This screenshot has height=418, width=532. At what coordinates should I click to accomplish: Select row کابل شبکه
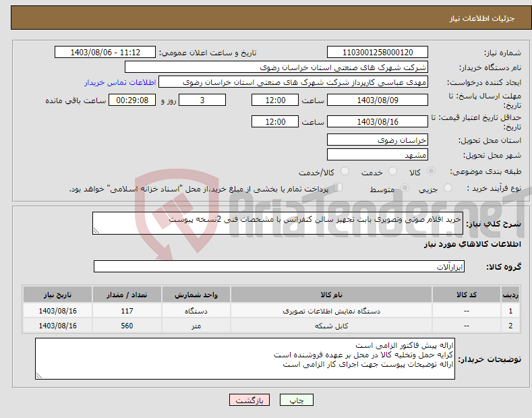271,326
